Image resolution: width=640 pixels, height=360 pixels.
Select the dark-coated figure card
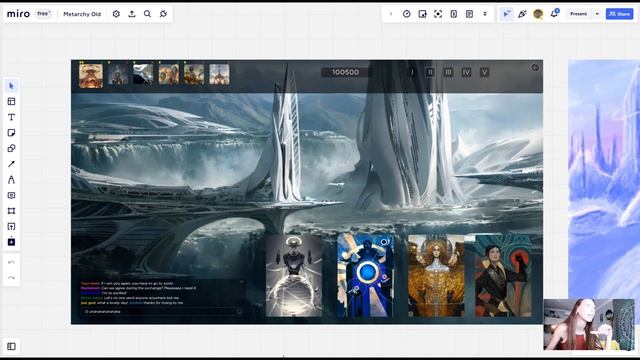click(x=504, y=276)
